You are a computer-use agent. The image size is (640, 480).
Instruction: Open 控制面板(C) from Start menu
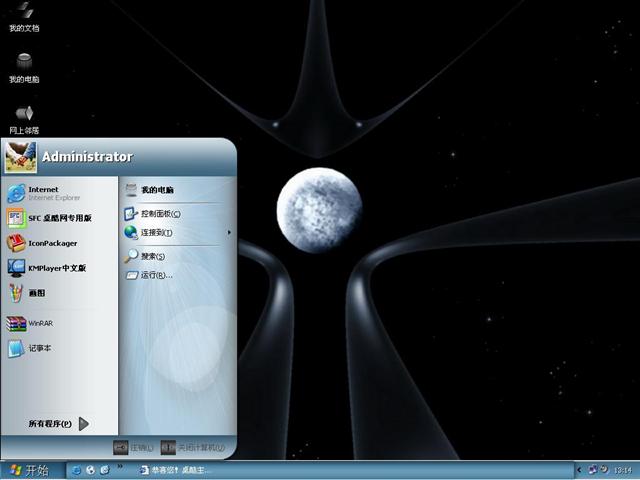click(160, 213)
